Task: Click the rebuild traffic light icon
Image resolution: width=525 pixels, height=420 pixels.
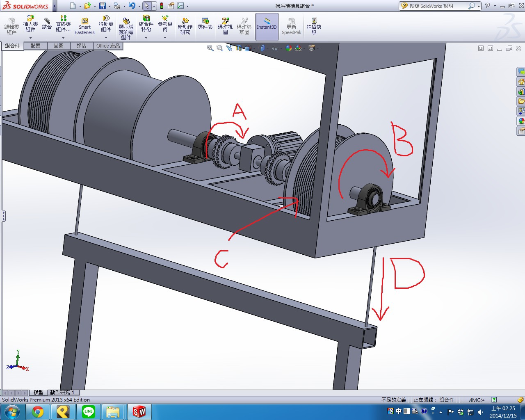Action: pos(162,6)
